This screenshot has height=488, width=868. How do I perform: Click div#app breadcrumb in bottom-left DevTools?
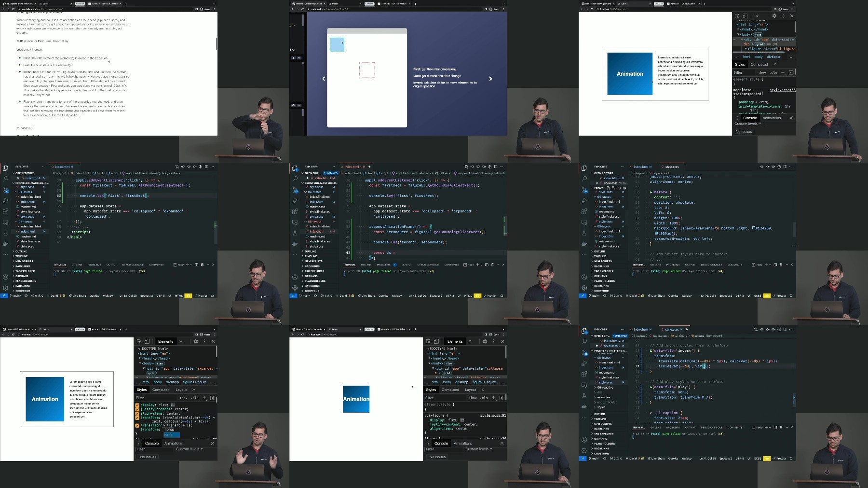click(x=172, y=382)
